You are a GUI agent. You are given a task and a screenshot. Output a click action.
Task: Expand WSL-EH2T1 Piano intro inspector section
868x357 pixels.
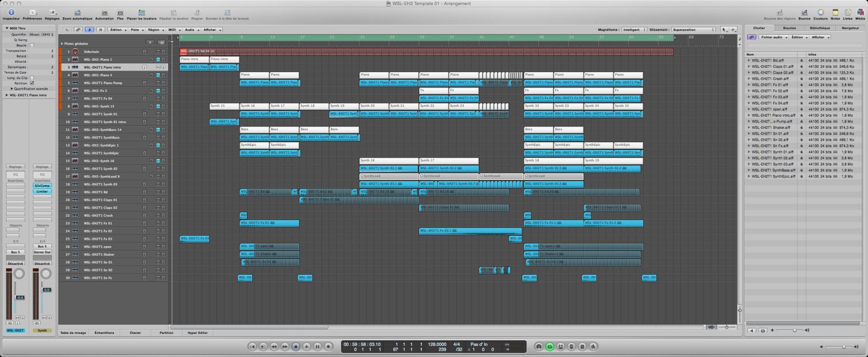point(7,95)
